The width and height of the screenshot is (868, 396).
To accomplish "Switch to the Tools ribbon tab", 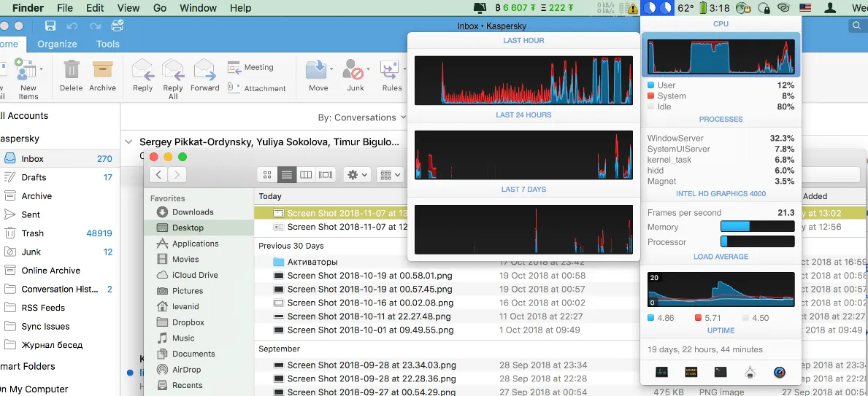I will point(107,44).
